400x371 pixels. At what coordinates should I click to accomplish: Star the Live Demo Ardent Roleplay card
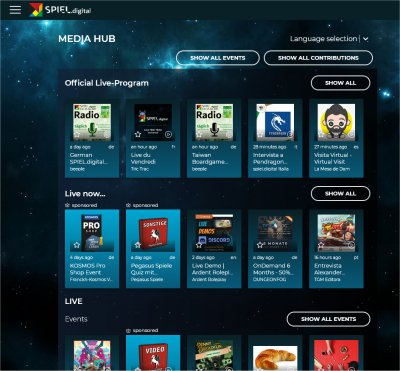tap(199, 245)
